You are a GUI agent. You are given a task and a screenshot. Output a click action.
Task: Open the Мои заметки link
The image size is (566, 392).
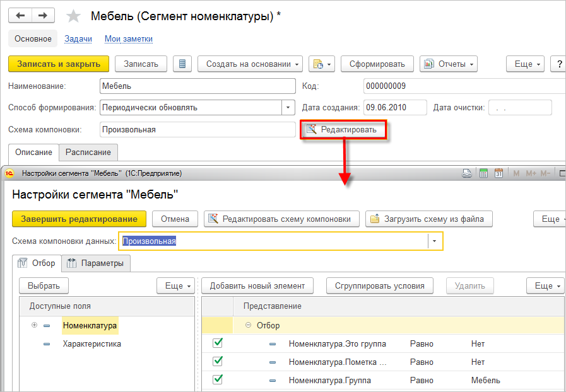point(129,39)
